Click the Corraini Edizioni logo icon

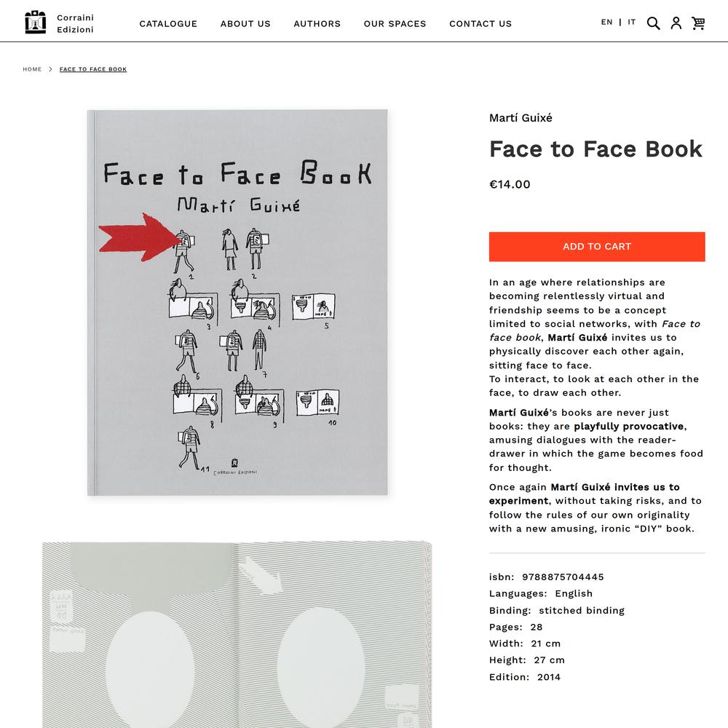(35, 23)
